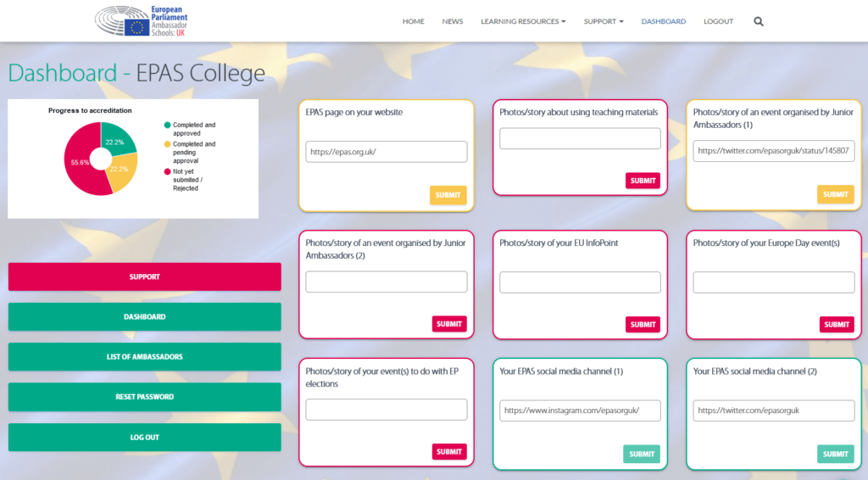Click the green legend dot for Completed and approved
The height and width of the screenshot is (480, 868).
(168, 126)
